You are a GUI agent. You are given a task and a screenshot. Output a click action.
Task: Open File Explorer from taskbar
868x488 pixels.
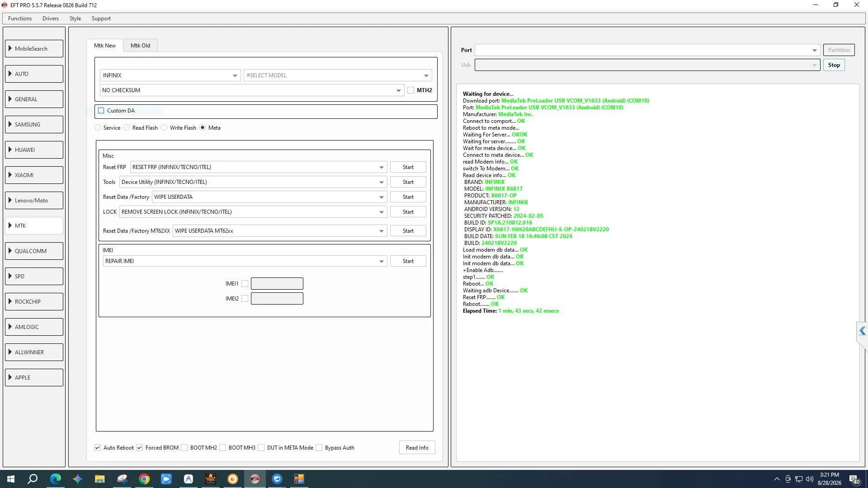point(99,479)
